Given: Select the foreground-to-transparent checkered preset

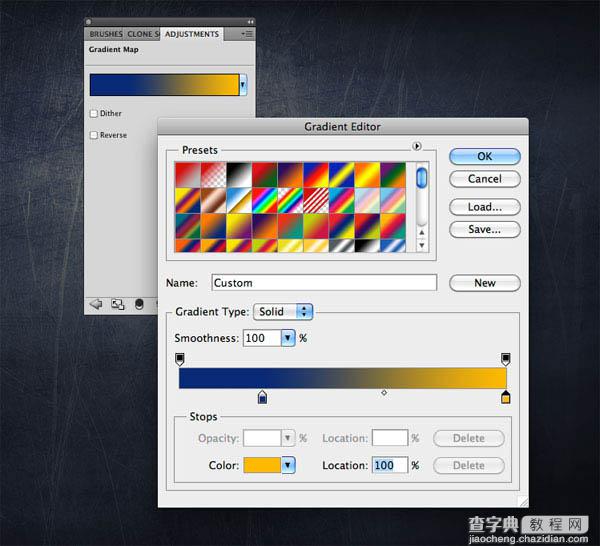Looking at the screenshot, I should (213, 175).
